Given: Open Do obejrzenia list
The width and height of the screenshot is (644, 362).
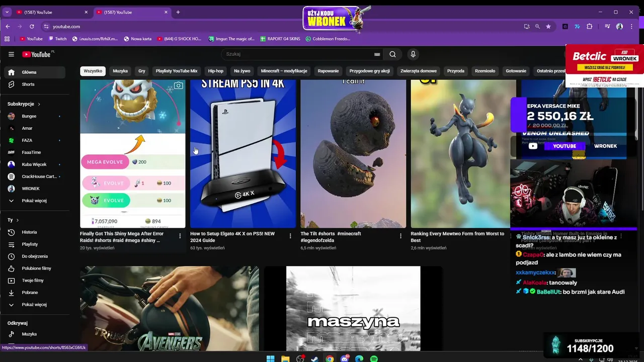Looking at the screenshot, I should [34, 256].
